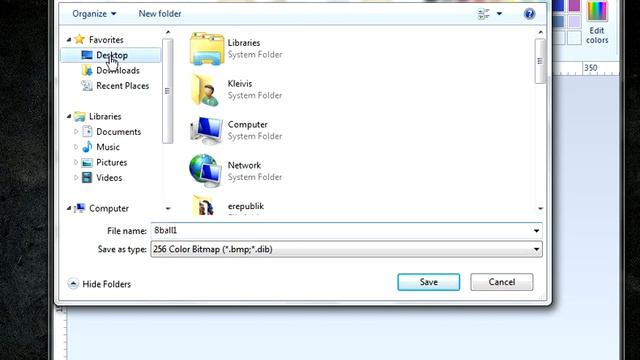Image resolution: width=640 pixels, height=360 pixels.
Task: Click in the File name field
Action: tap(346, 231)
